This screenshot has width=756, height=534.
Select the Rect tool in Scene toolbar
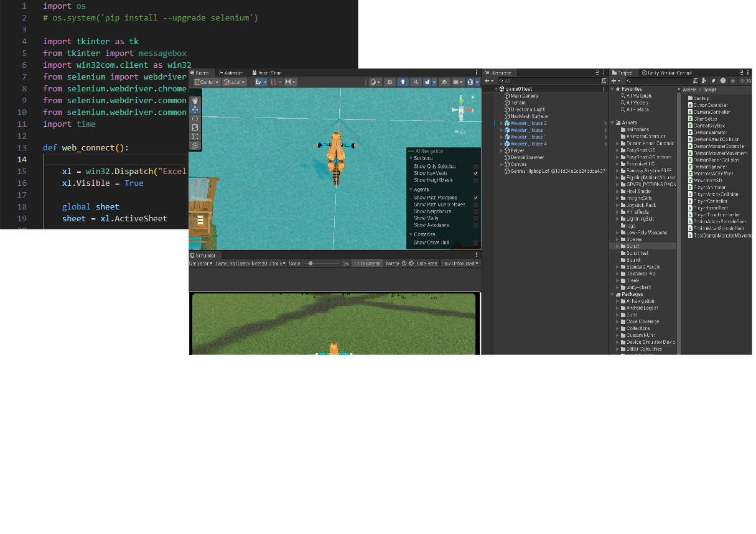coord(195,137)
